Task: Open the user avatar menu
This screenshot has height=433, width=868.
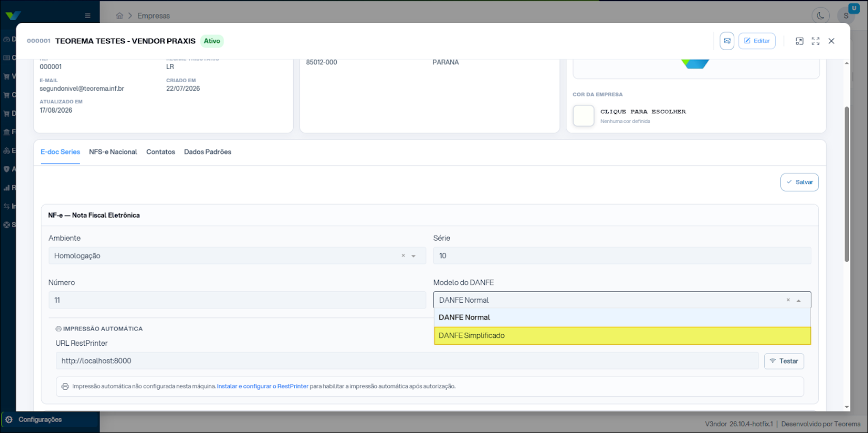Action: tap(846, 16)
